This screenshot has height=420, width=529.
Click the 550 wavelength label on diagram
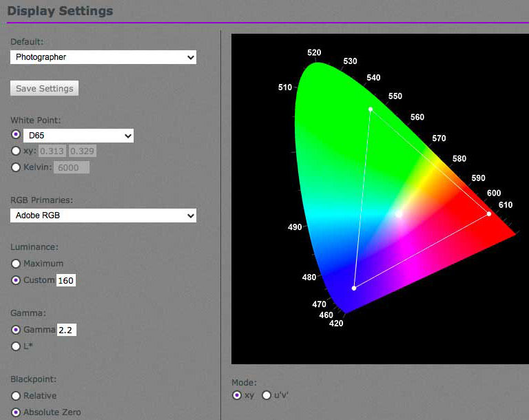(395, 96)
